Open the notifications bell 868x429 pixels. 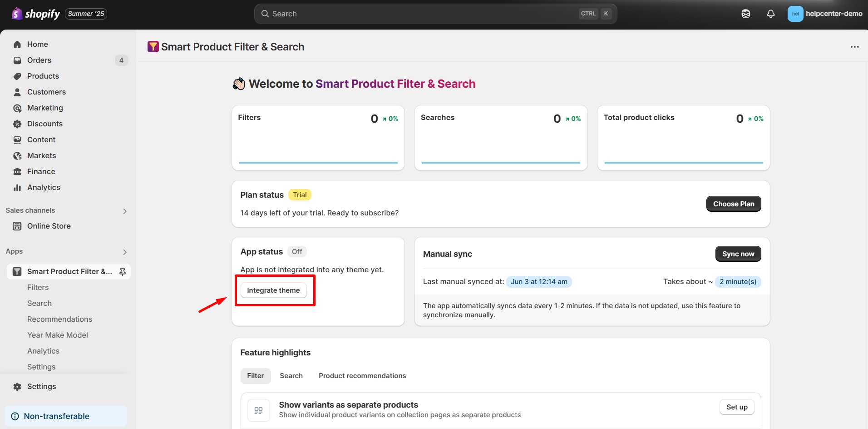tap(770, 14)
